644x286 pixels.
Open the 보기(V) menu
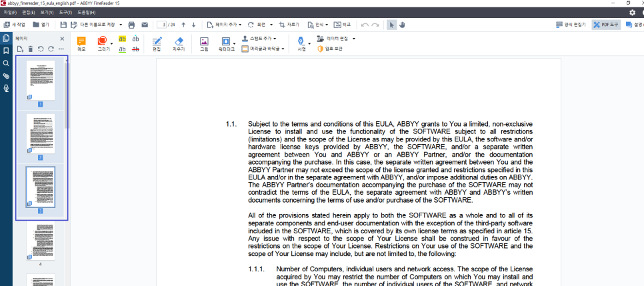(x=47, y=13)
